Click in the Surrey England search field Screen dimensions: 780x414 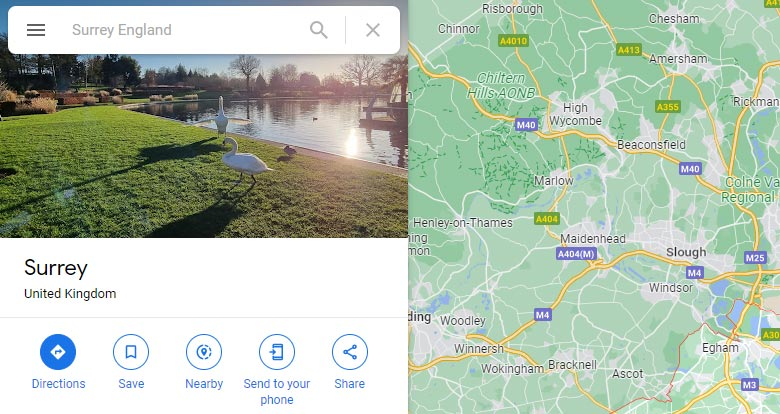(x=185, y=30)
